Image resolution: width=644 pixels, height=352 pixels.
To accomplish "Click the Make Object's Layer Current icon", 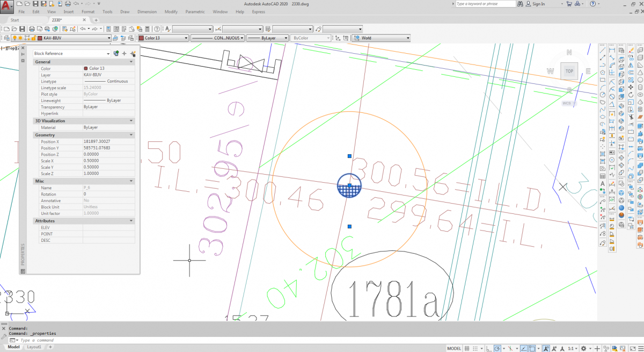I will 115,38.
